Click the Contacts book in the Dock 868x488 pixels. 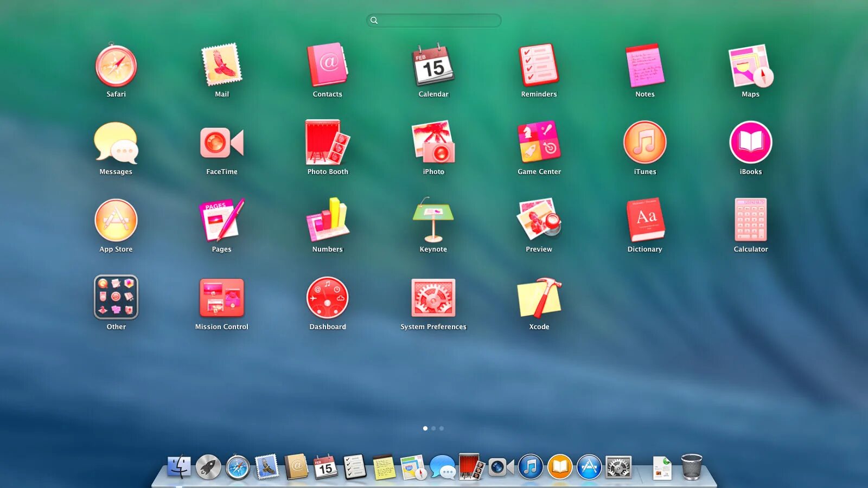(296, 467)
